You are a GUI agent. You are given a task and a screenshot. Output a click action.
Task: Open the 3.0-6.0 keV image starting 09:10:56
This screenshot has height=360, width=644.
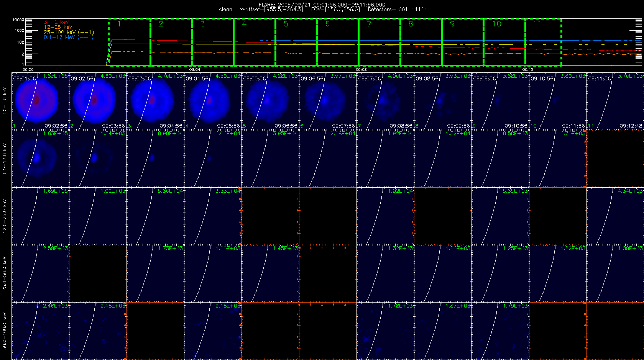tap(558, 101)
